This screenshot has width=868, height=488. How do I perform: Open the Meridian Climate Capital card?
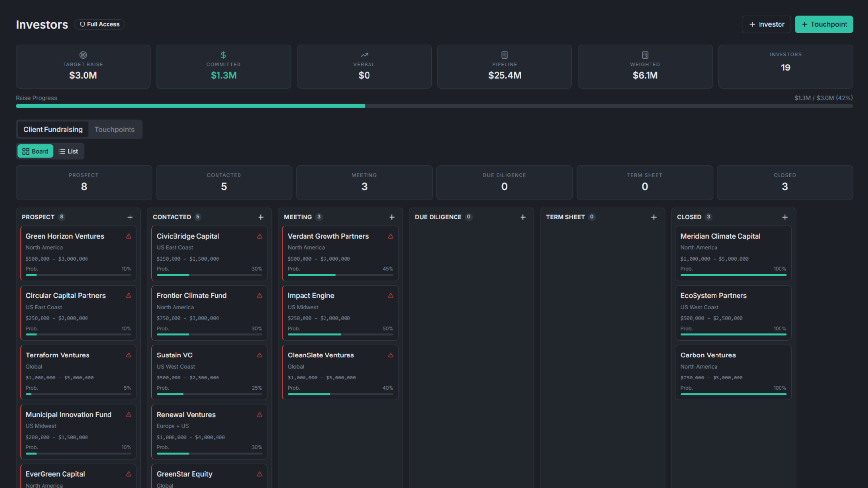[x=733, y=253]
